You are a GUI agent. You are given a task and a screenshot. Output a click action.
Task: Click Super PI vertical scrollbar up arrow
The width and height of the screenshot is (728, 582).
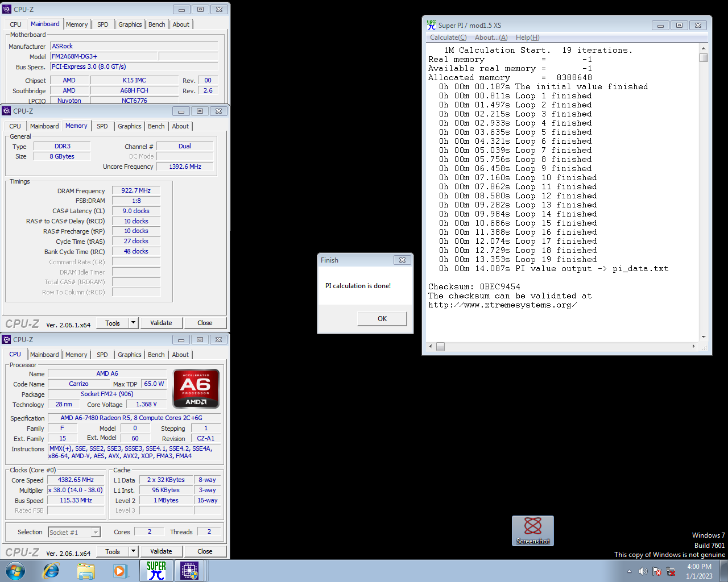pos(704,49)
